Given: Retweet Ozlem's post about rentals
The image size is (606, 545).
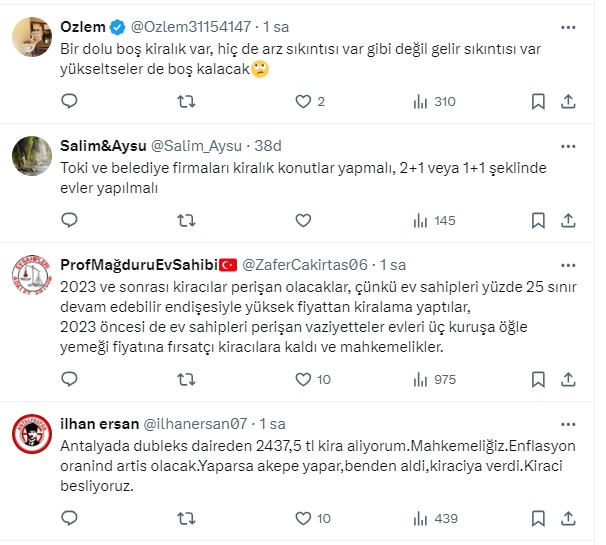Looking at the screenshot, I should click(x=186, y=101).
